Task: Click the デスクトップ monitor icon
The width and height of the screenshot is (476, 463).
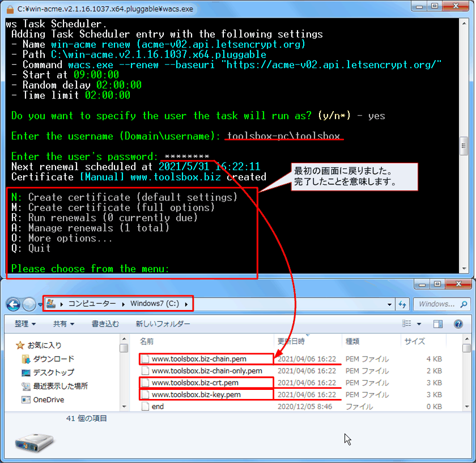Action: pyautogui.click(x=26, y=372)
